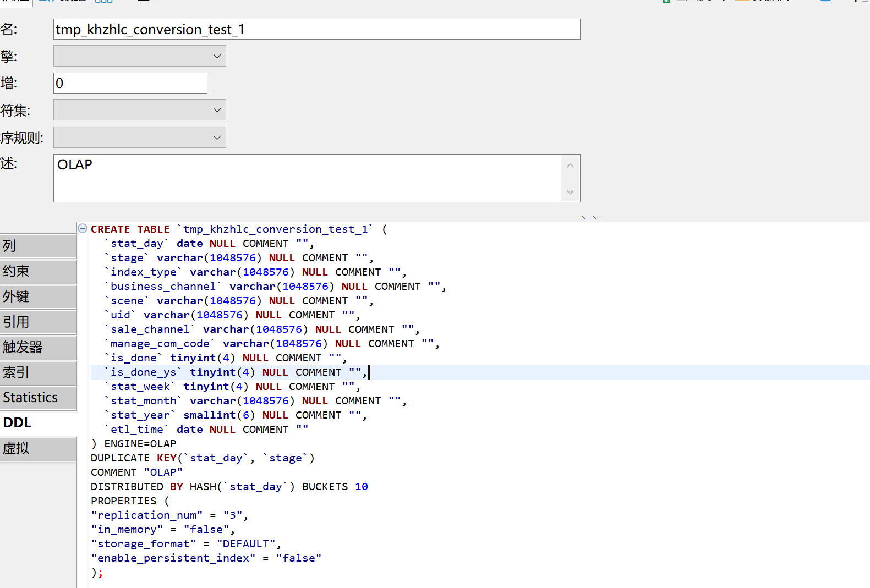Switch to the 触发器 (triggers) tab

39,347
